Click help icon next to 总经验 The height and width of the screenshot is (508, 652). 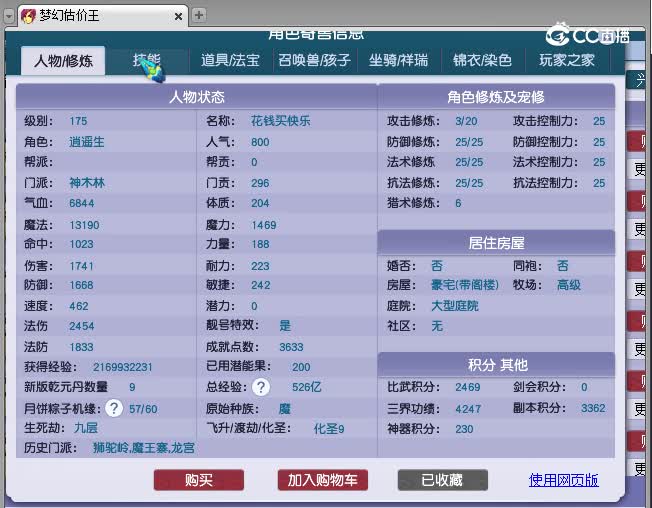pyautogui.click(x=261, y=387)
